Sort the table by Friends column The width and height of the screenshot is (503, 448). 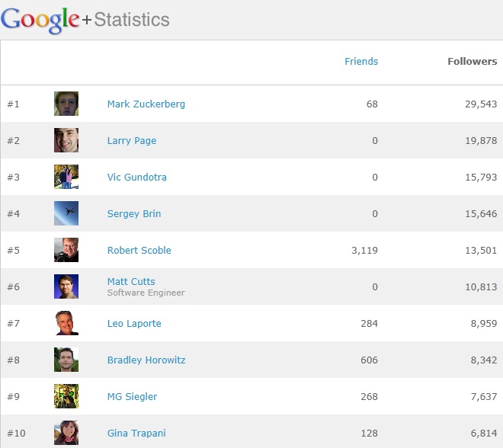pos(361,61)
